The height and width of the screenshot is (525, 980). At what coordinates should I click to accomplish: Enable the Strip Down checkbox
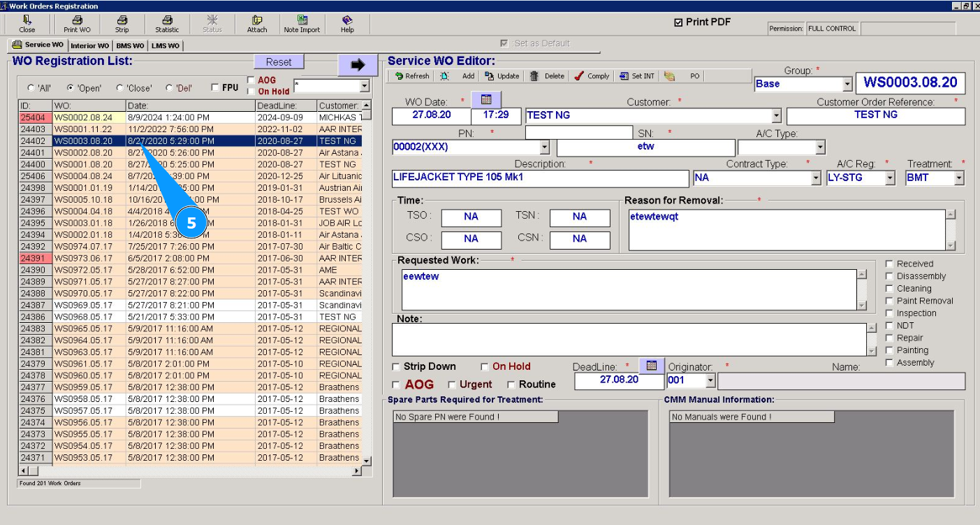pos(397,367)
